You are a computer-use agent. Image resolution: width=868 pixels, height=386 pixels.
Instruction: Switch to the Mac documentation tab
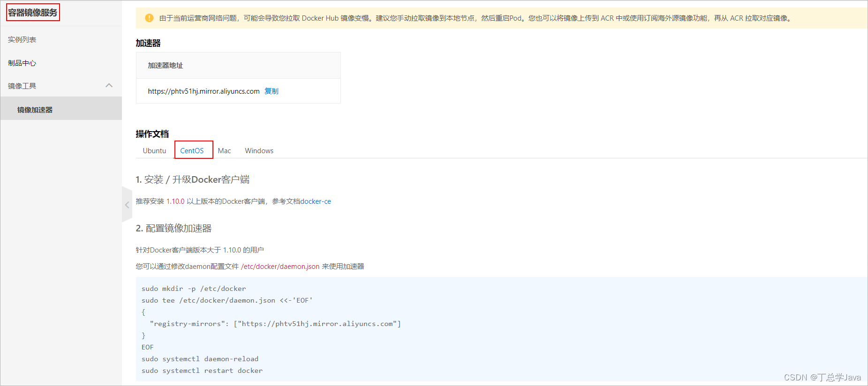pos(224,150)
